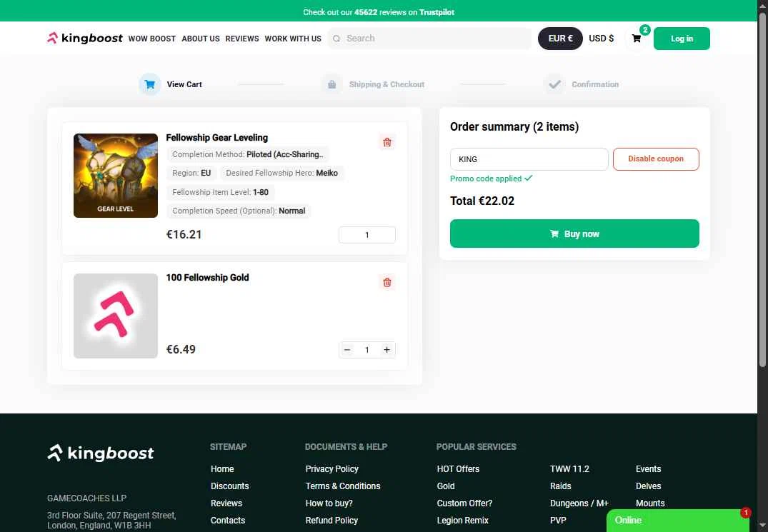The height and width of the screenshot is (532, 768).
Task: Open HOT Offers link
Action: [458, 469]
